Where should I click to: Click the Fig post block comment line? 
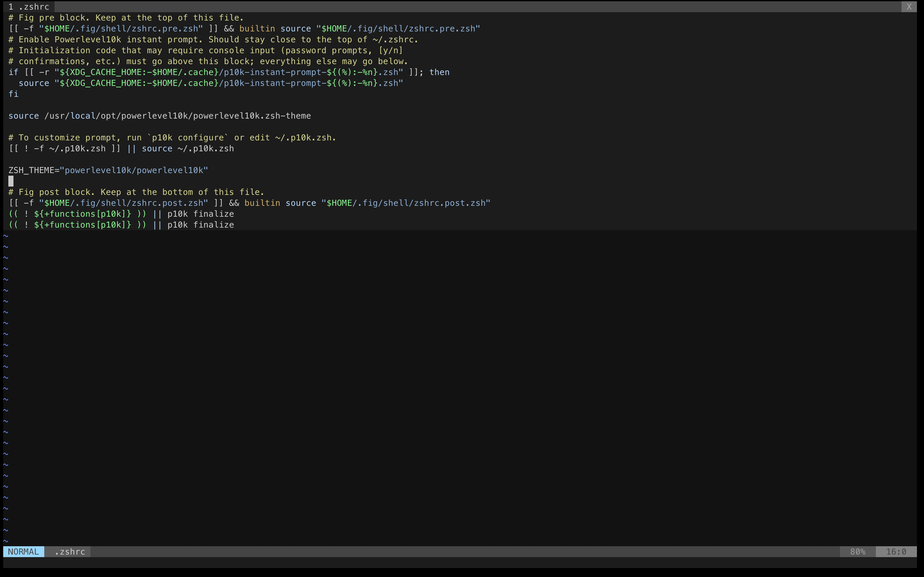coord(136,192)
